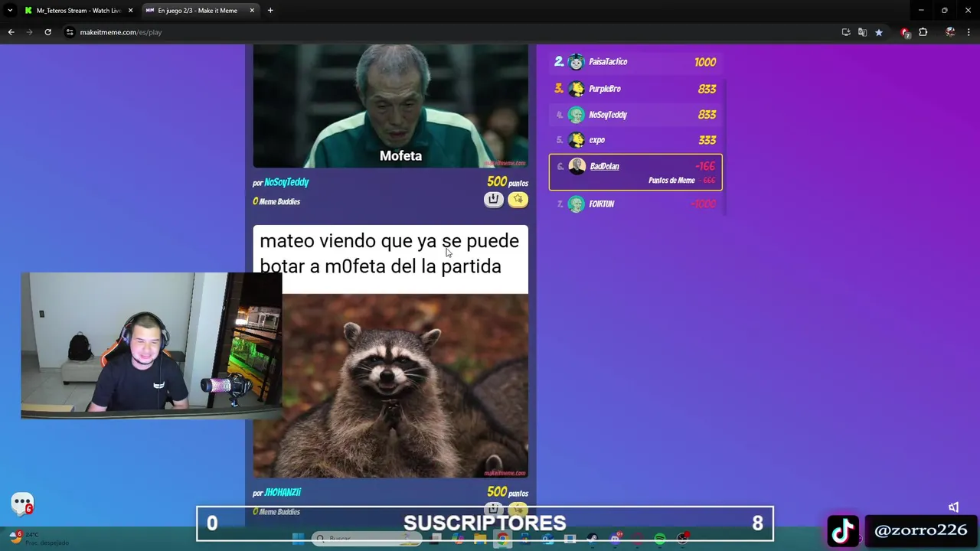Click the mute speaker icon at bottom right
Screen dimensions: 980x551
(x=953, y=507)
